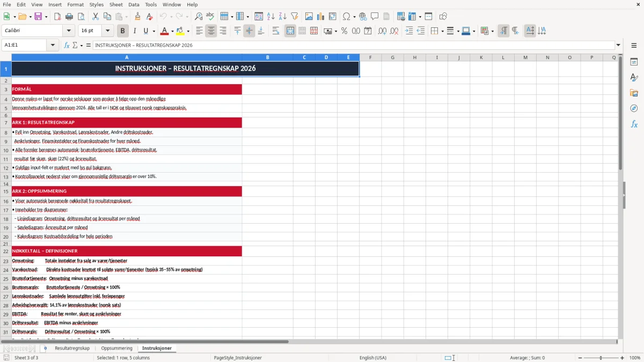The height and width of the screenshot is (362, 644).
Task: Insert Special Character omega icon
Action: click(x=347, y=17)
